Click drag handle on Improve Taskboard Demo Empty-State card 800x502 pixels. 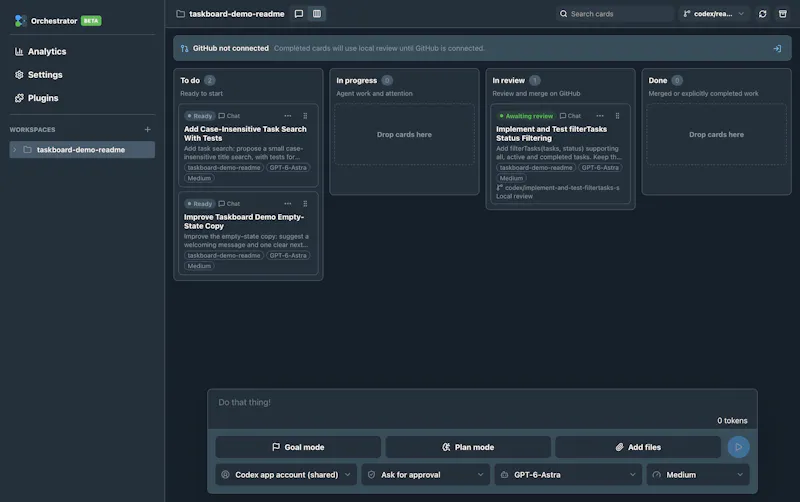[x=305, y=204]
